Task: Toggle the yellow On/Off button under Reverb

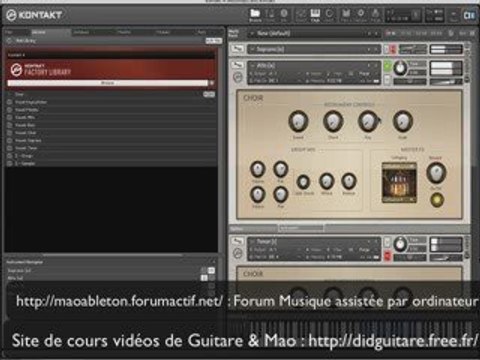Action: [437, 200]
